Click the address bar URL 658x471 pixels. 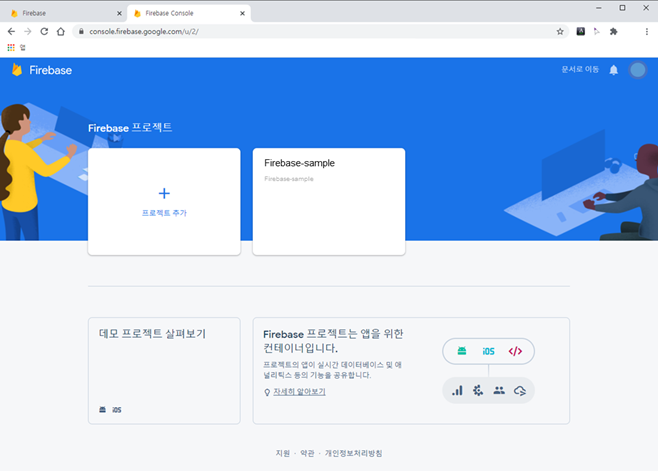(144, 31)
